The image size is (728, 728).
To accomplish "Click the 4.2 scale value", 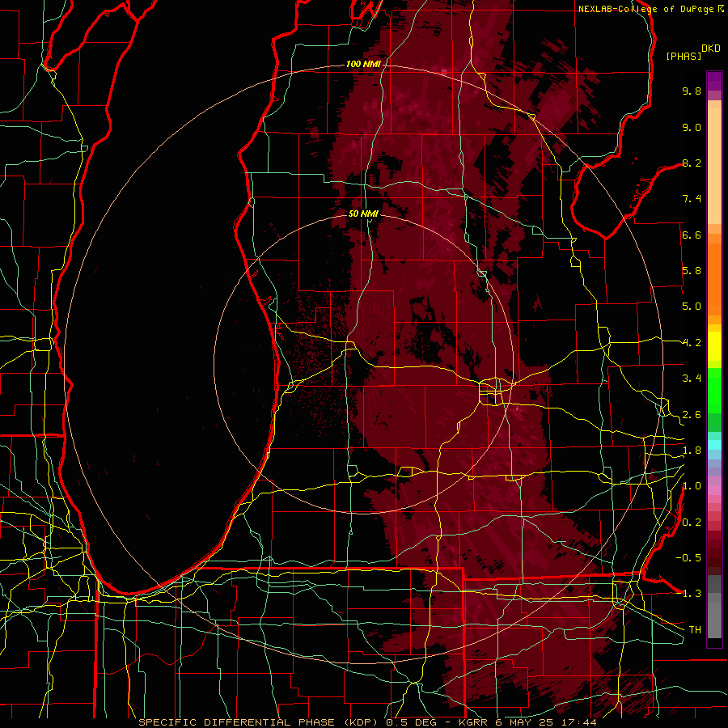I will pos(692,343).
